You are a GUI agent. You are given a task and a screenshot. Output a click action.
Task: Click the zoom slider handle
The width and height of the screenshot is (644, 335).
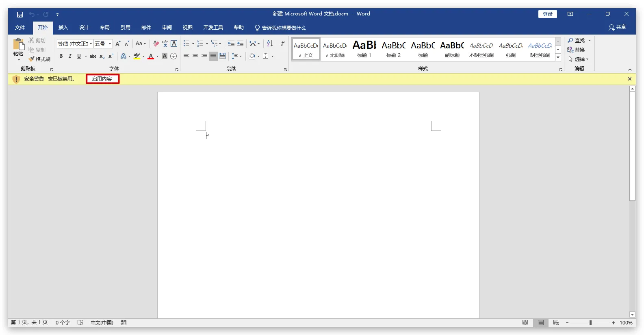pos(590,323)
